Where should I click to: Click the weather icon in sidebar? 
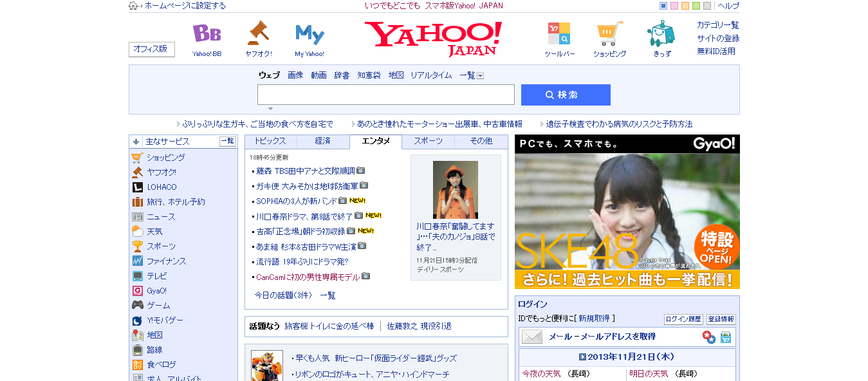click(137, 232)
